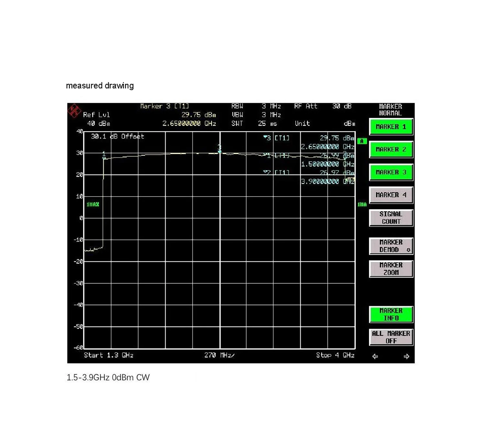Click the Start 1.3 GHz frequency field
Viewport: 485px width, 448px height.
(x=109, y=355)
